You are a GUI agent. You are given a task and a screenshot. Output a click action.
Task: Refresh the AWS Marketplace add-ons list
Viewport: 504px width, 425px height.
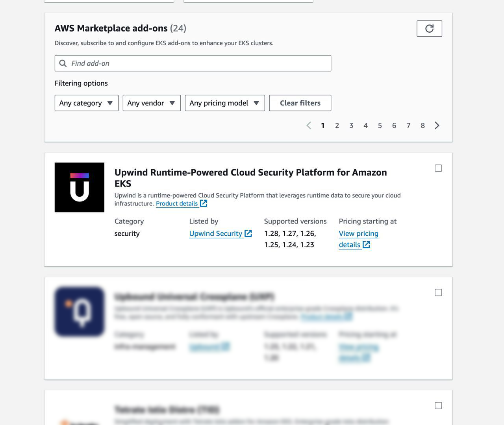point(429,28)
